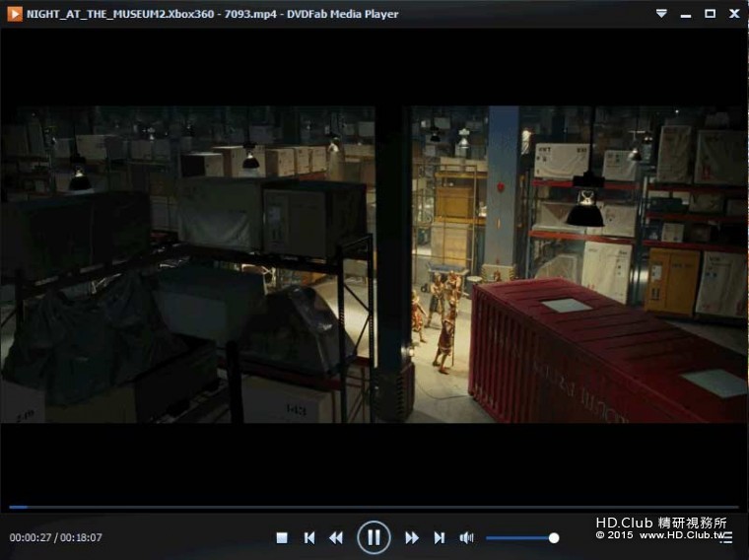The image size is (749, 560).
Task: Adjust the volume slider
Action: pos(522,538)
